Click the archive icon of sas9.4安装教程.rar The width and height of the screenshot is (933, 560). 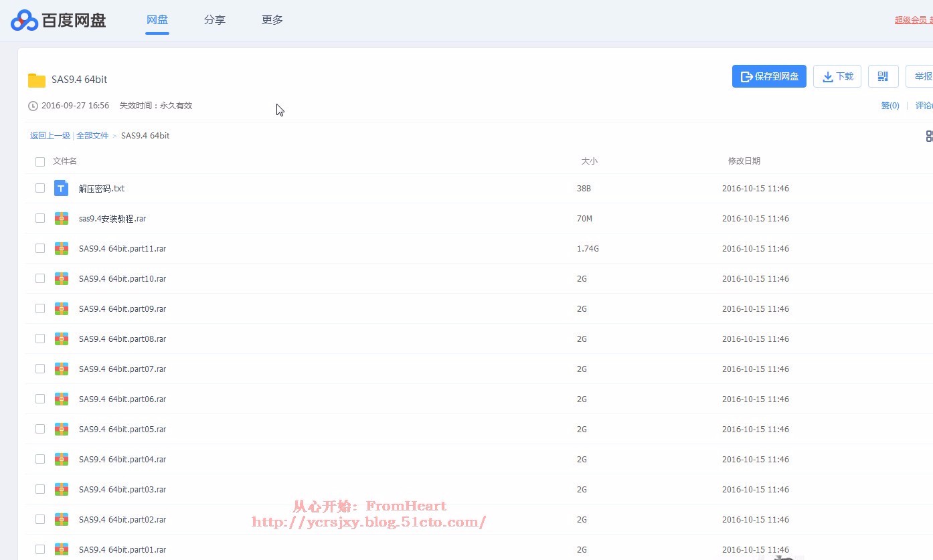click(62, 218)
